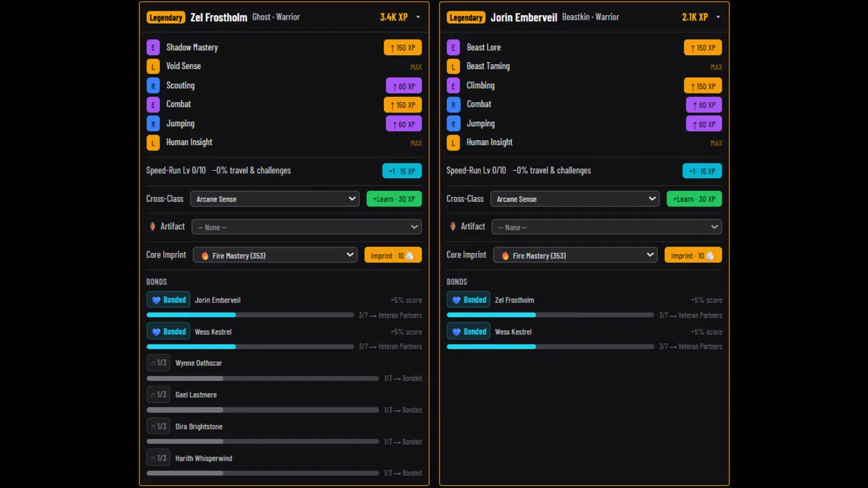The width and height of the screenshot is (868, 488).
Task: Collapse Jorin Emberveil card via header arrow
Action: tap(718, 17)
